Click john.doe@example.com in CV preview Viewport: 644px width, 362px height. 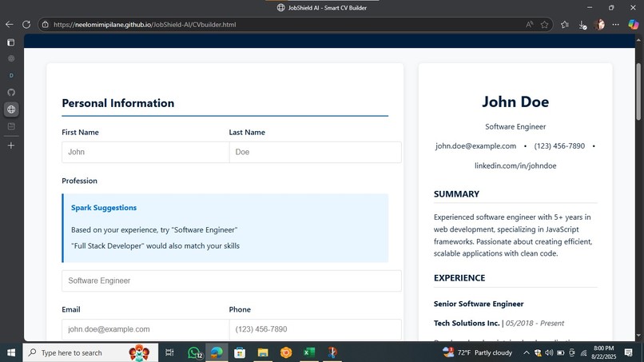tap(475, 146)
